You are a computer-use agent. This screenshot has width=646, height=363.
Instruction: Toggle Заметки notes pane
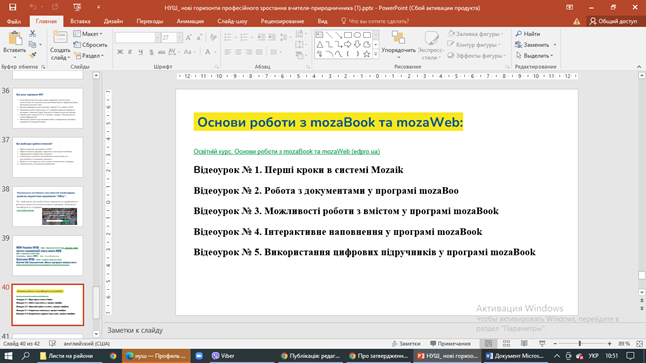tap(406, 343)
